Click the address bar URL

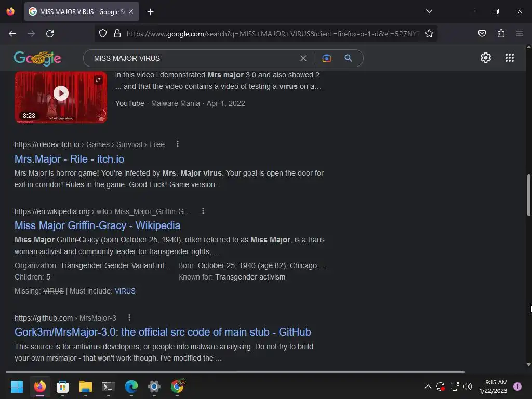click(x=273, y=34)
